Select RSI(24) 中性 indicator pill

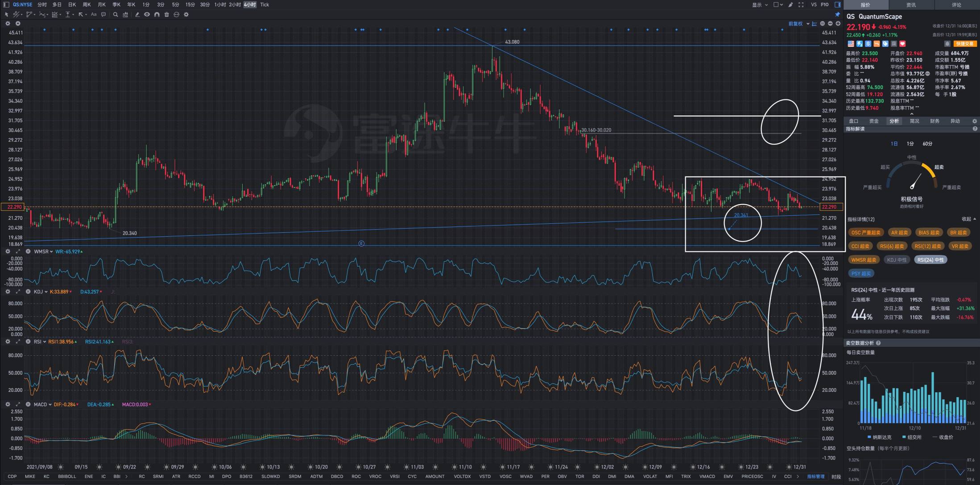[x=930, y=260]
